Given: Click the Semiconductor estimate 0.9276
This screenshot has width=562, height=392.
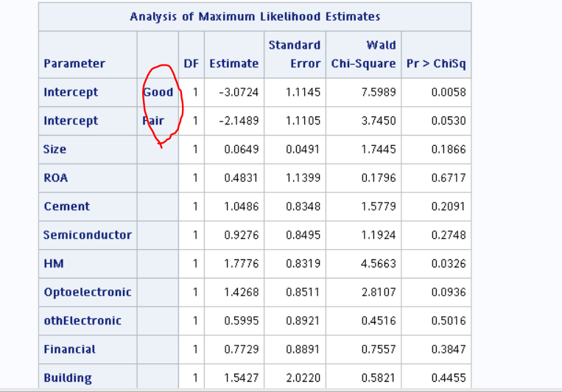Looking at the screenshot, I should [241, 235].
